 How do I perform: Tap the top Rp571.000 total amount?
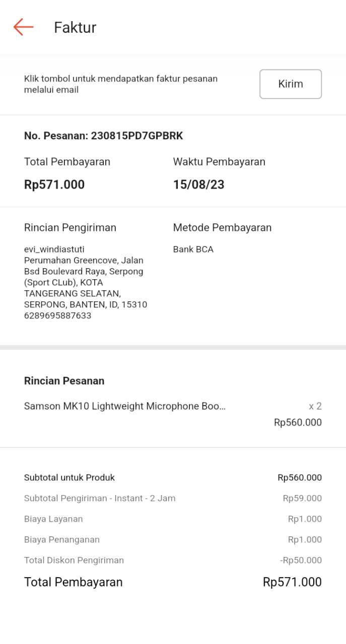(x=54, y=185)
